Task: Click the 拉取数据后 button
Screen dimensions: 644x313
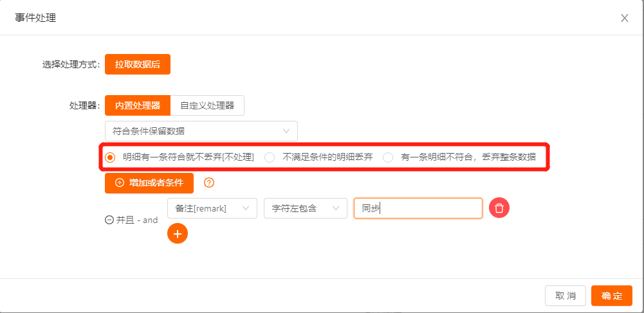Action: click(x=138, y=64)
